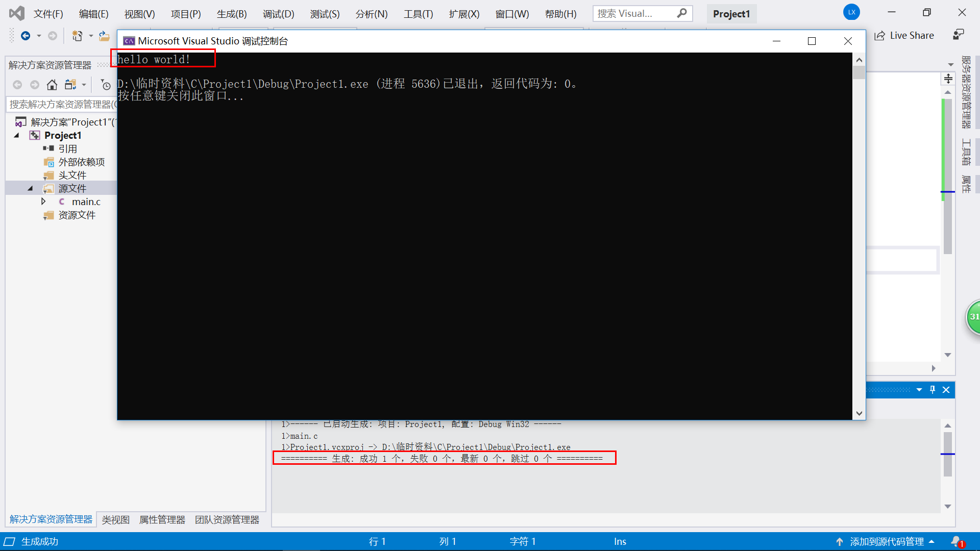
Task: Click the Navigate Backward arrow icon
Action: [x=25, y=36]
